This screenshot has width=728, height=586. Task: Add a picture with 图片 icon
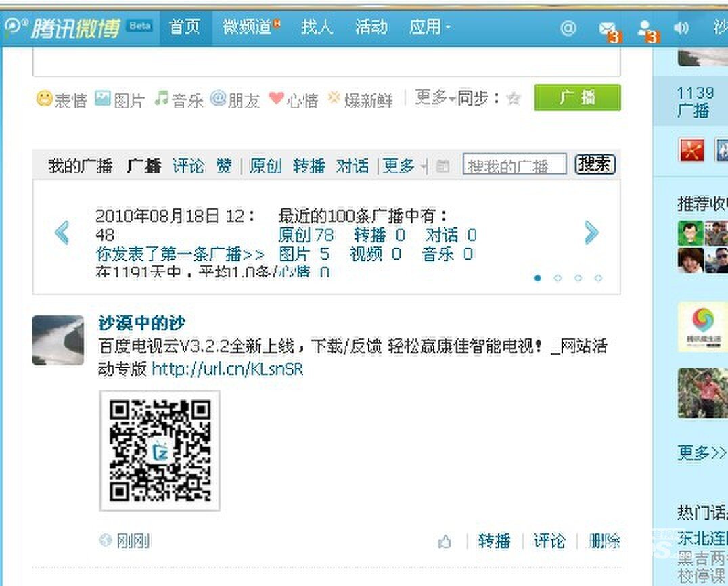point(103,98)
